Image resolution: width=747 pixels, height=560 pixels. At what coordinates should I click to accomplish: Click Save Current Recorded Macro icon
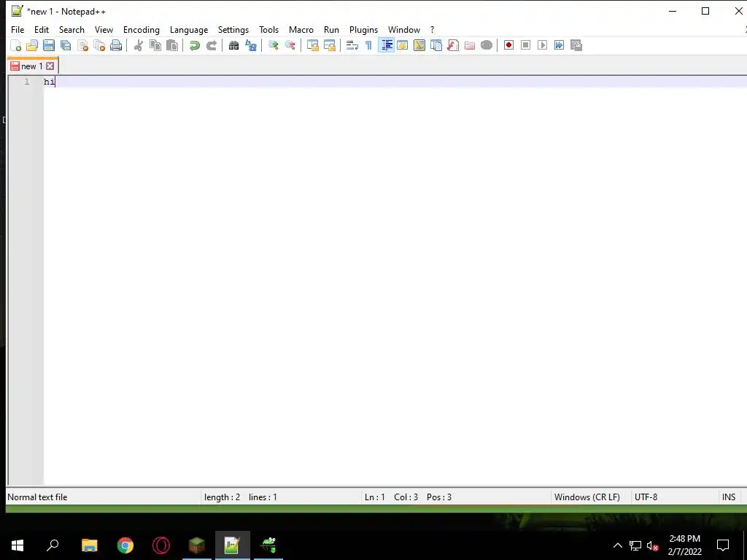coord(576,45)
